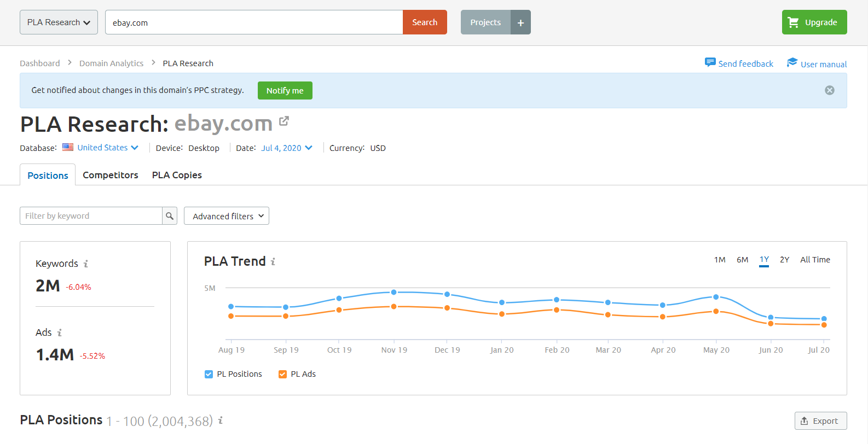Click the ebay.com domain search field
The width and height of the screenshot is (868, 444).
[x=254, y=22]
